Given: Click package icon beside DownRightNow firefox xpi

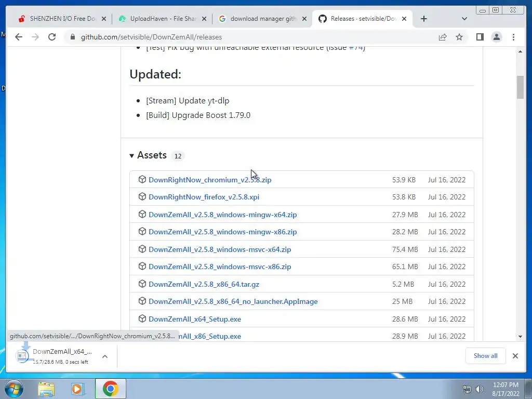Looking at the screenshot, I should click(142, 197).
